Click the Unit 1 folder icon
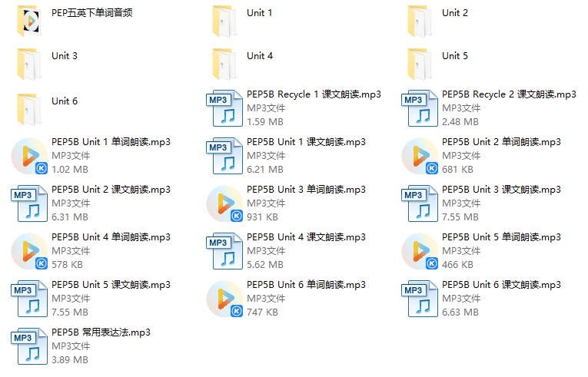The height and width of the screenshot is (377, 588). [224, 21]
